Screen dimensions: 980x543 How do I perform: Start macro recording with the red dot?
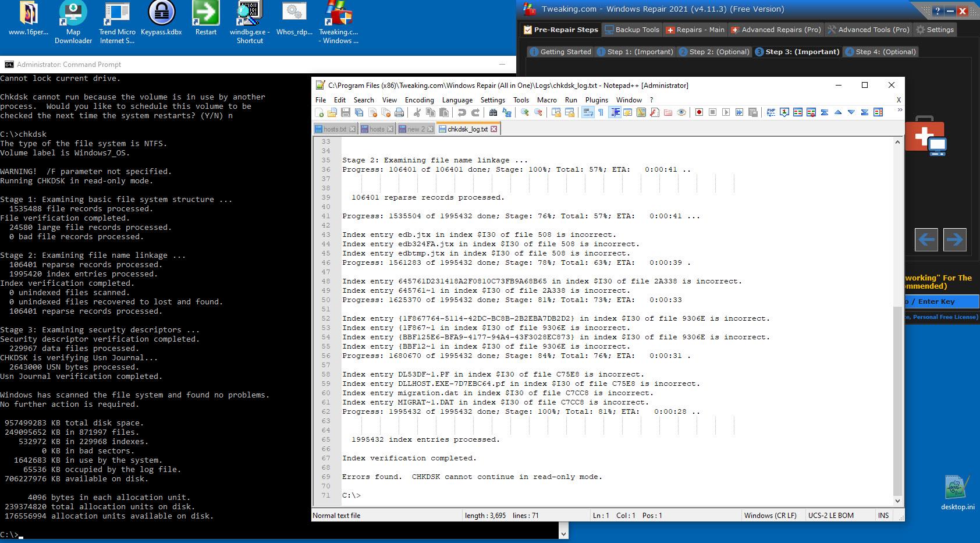pyautogui.click(x=699, y=112)
